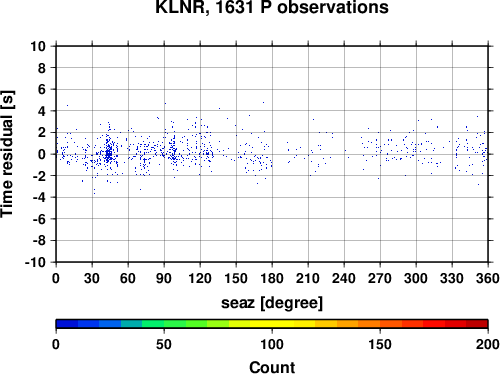
Task: Click the Time residual y-axis label
Action: pos(7,154)
